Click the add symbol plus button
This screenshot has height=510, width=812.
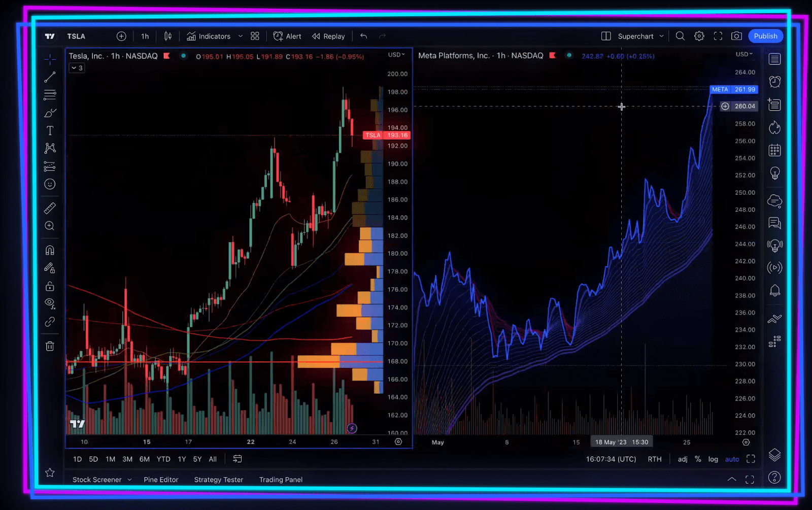click(121, 36)
